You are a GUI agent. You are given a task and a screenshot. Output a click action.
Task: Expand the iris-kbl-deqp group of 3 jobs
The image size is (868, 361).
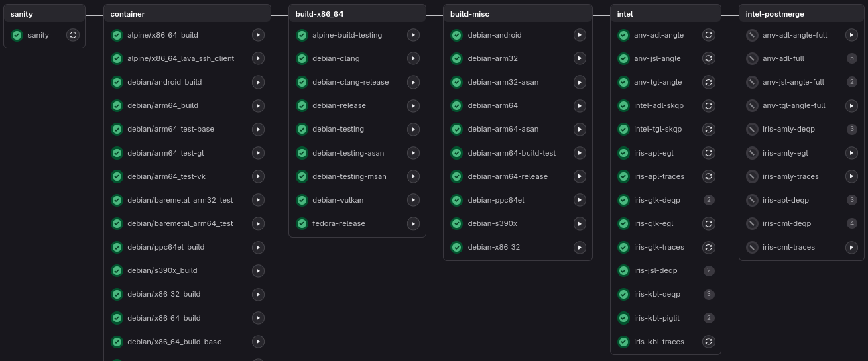pyautogui.click(x=709, y=294)
